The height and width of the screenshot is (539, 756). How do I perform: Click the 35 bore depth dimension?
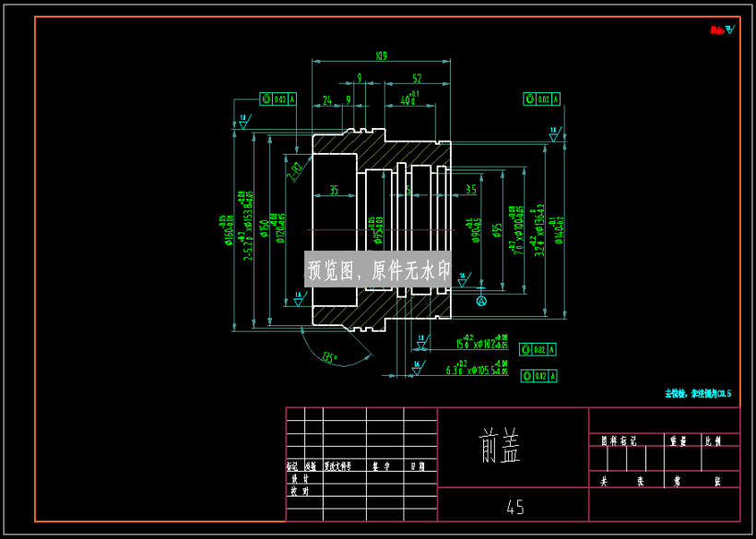click(x=334, y=190)
